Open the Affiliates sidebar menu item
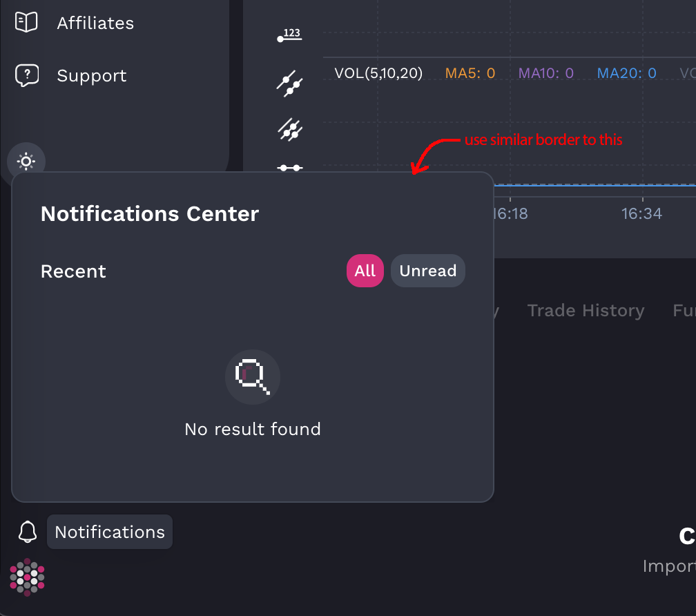Screen dimensions: 696x616 95,23
